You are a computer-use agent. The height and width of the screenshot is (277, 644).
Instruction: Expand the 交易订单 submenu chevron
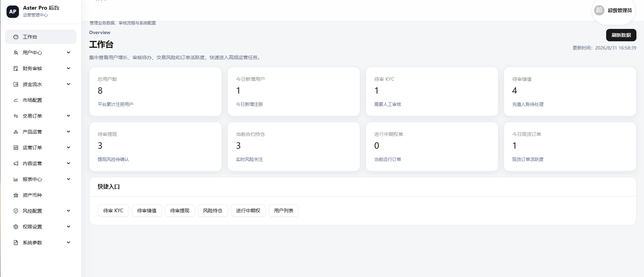68,116
